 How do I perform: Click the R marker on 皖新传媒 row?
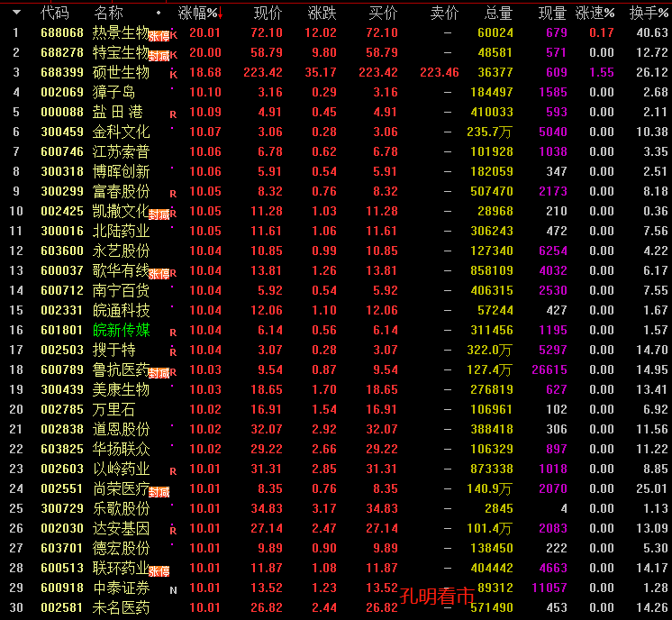(173, 333)
